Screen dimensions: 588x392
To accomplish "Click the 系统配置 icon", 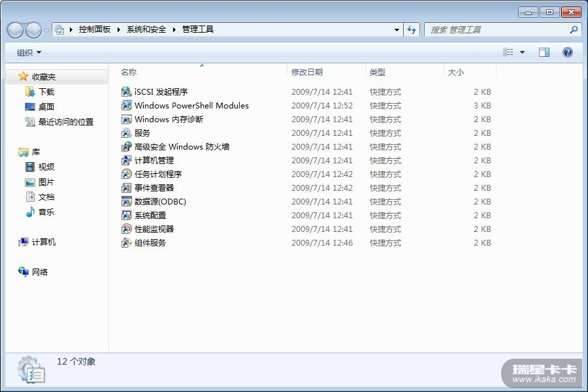I will point(126,216).
